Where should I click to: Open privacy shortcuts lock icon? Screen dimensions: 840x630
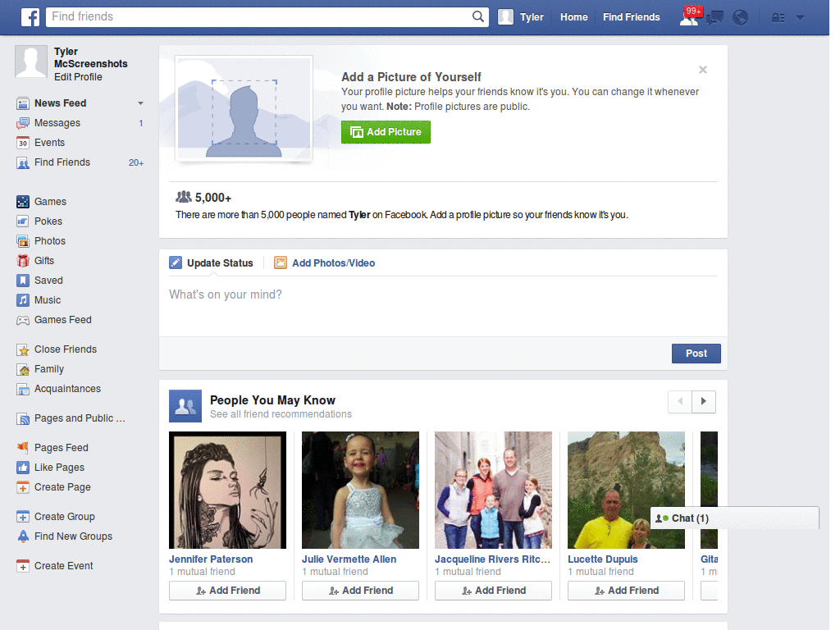point(778,18)
